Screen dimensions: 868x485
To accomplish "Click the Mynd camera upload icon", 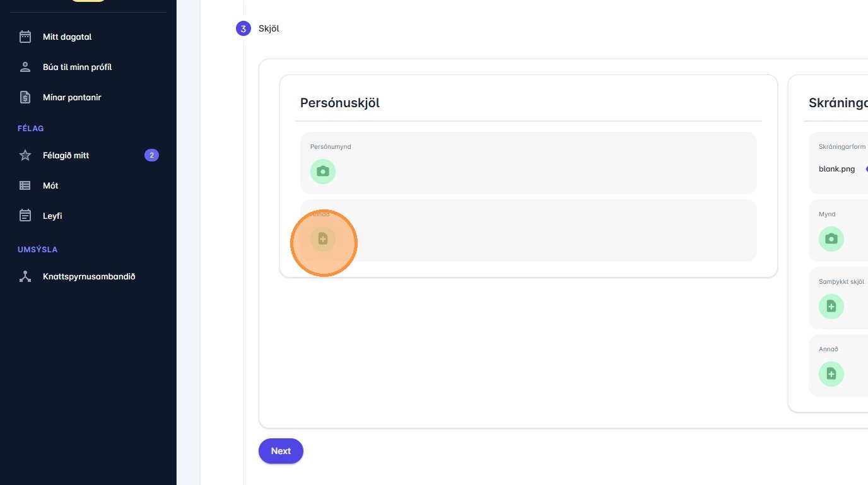I will 831,239.
